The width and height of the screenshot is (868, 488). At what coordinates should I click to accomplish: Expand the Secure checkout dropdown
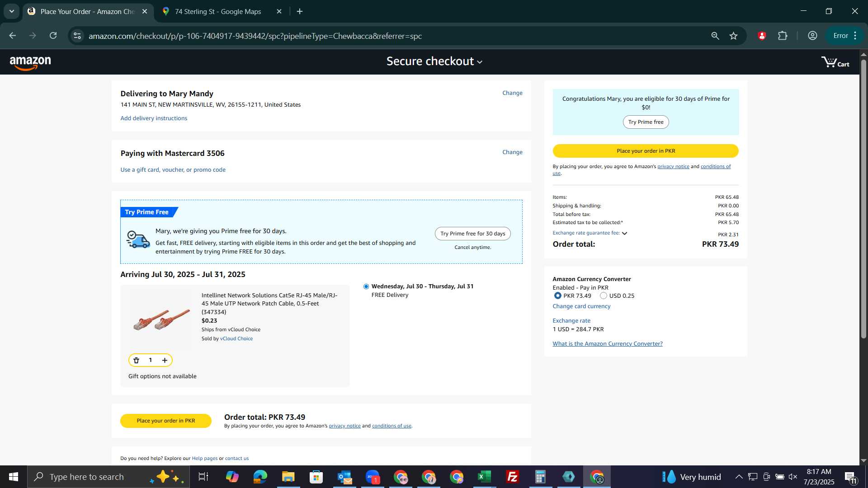click(x=434, y=61)
